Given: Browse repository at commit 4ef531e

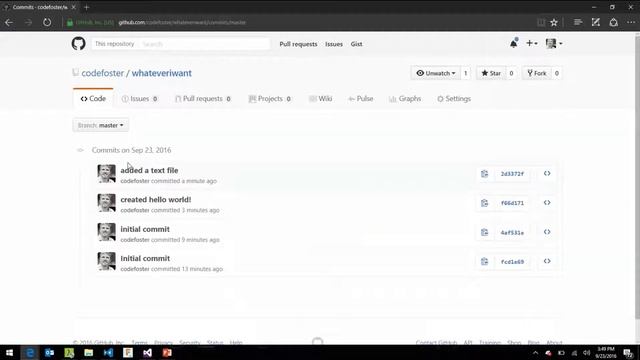Looking at the screenshot, I should 547,232.
